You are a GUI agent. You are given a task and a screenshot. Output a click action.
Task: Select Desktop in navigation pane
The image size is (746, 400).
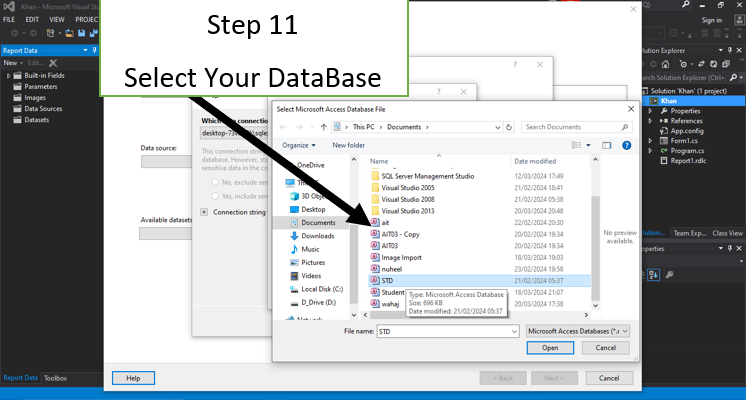point(313,209)
